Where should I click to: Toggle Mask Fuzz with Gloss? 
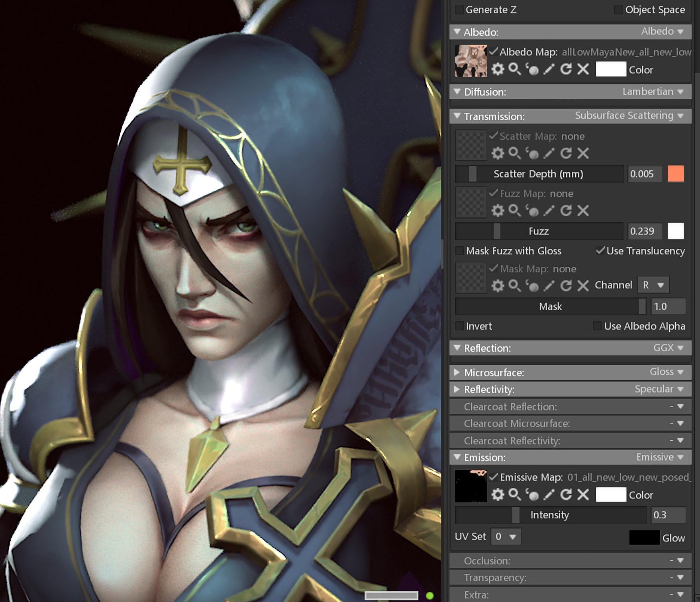[x=459, y=251]
